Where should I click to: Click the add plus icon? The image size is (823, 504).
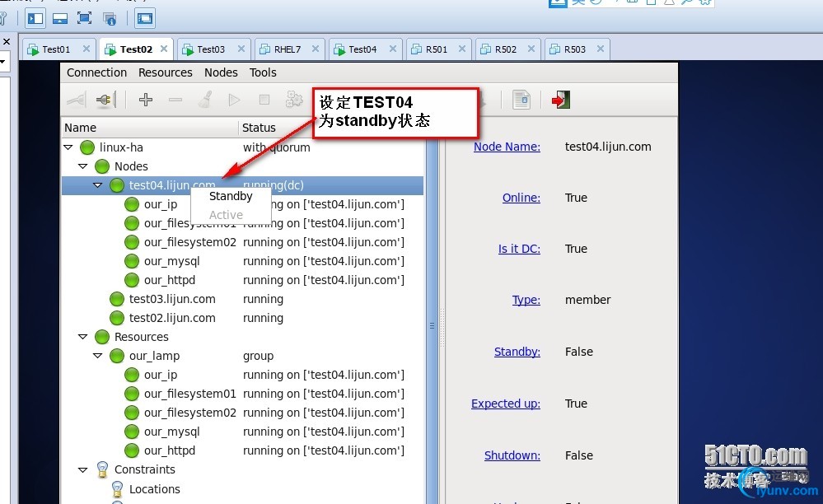coord(145,99)
